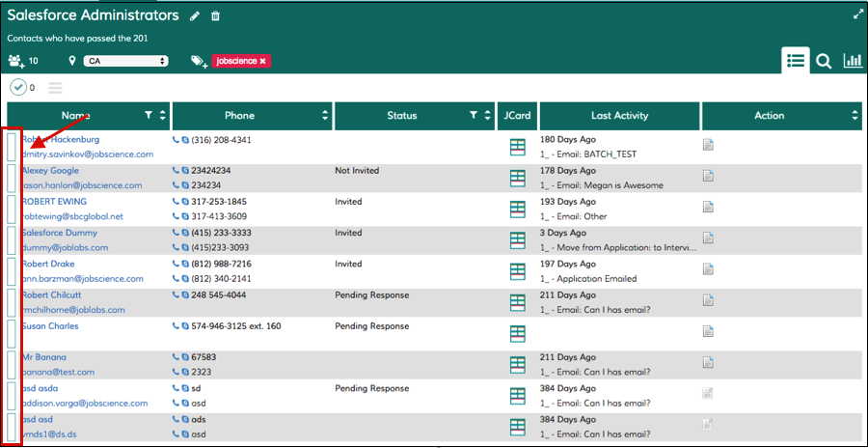868x448 pixels.
Task: Open JCard for Mr Banana
Action: [518, 364]
